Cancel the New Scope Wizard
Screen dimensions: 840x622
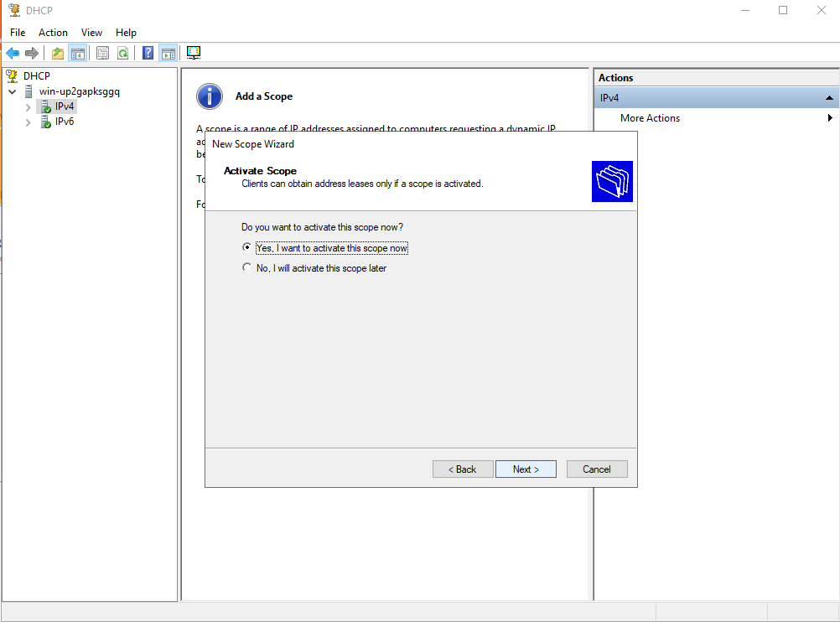597,469
